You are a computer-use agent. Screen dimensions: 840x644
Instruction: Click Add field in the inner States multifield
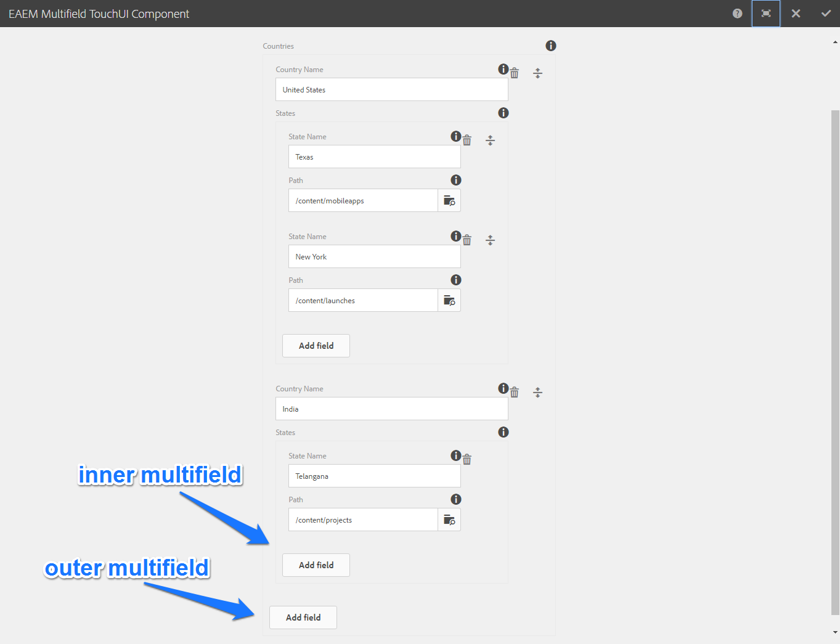click(x=316, y=565)
